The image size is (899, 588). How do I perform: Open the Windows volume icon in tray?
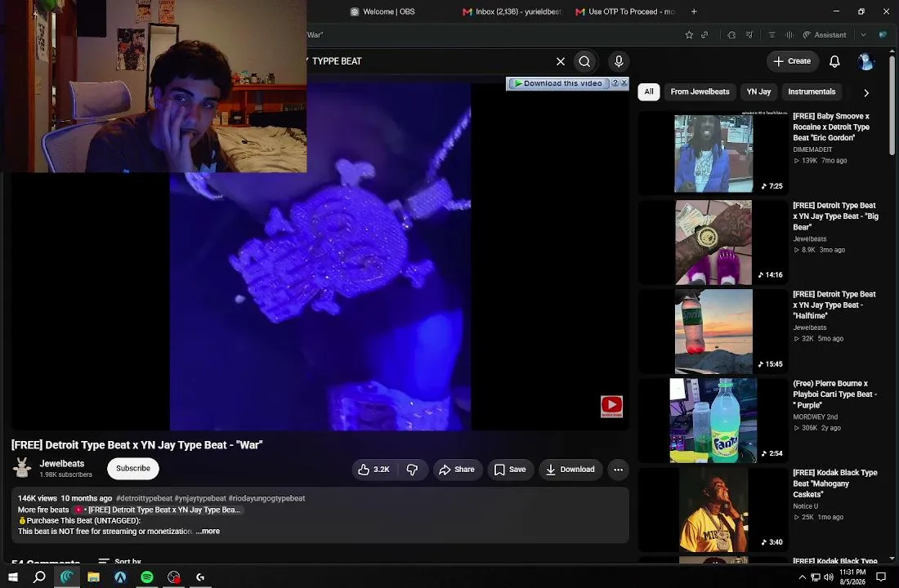pyautogui.click(x=829, y=577)
